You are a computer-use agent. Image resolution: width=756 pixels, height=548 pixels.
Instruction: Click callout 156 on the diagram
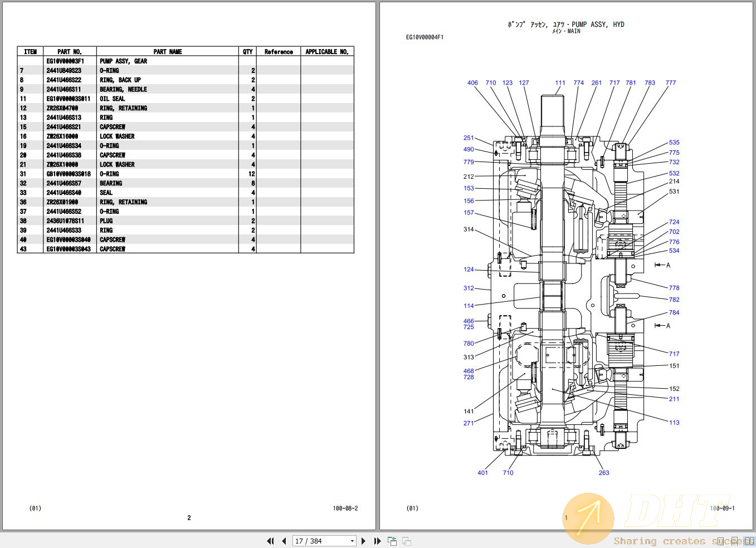469,201
